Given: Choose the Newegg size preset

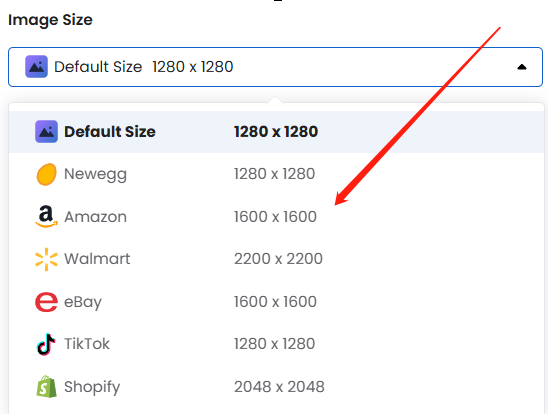Looking at the screenshot, I should tap(276, 174).
